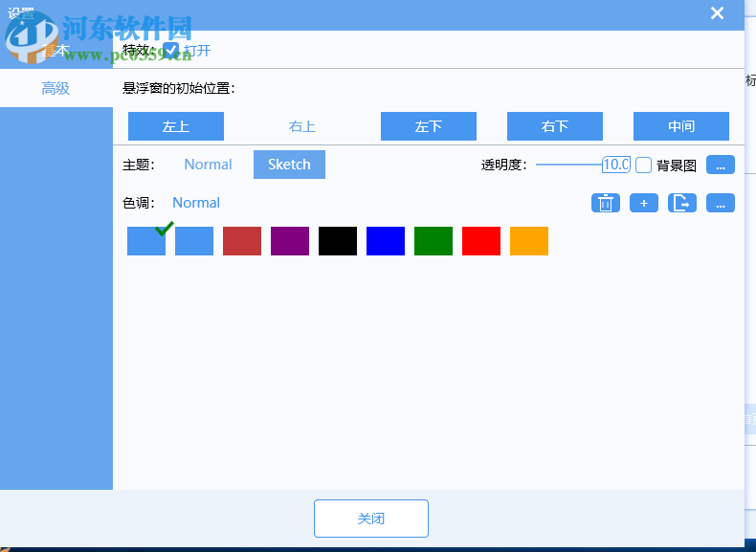Viewport: 756px width, 552px height.
Task: Set the floating window position to 中间
Action: coord(681,126)
